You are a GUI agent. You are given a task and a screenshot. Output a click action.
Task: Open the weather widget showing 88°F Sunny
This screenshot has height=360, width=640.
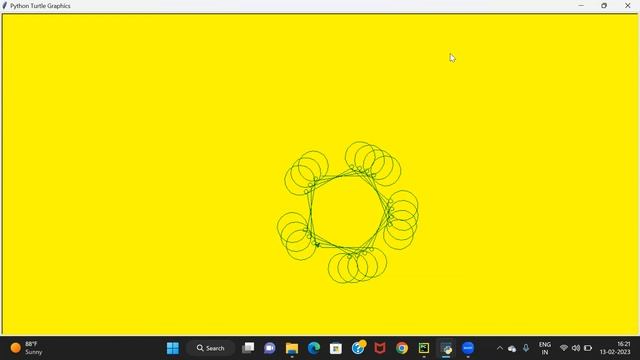pyautogui.click(x=27, y=348)
